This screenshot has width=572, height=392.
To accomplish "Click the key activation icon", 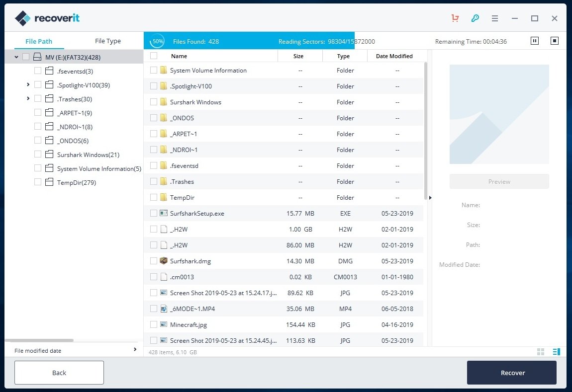I will click(475, 18).
